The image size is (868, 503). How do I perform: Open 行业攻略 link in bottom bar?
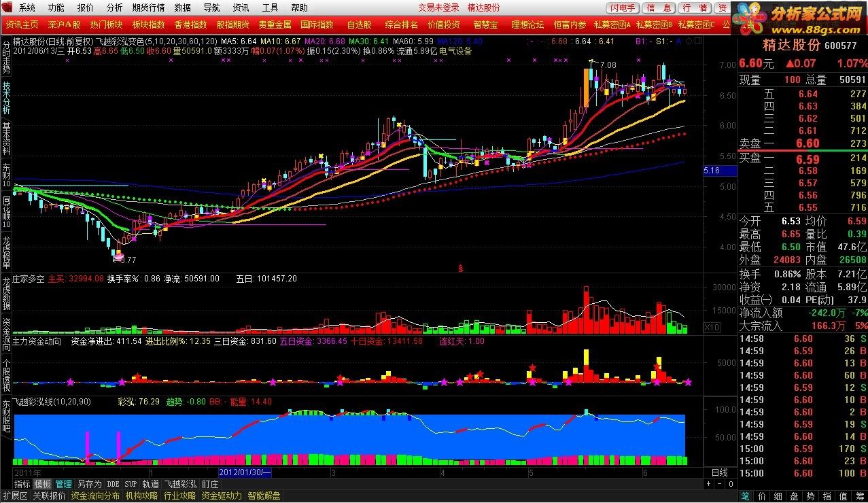[180, 496]
